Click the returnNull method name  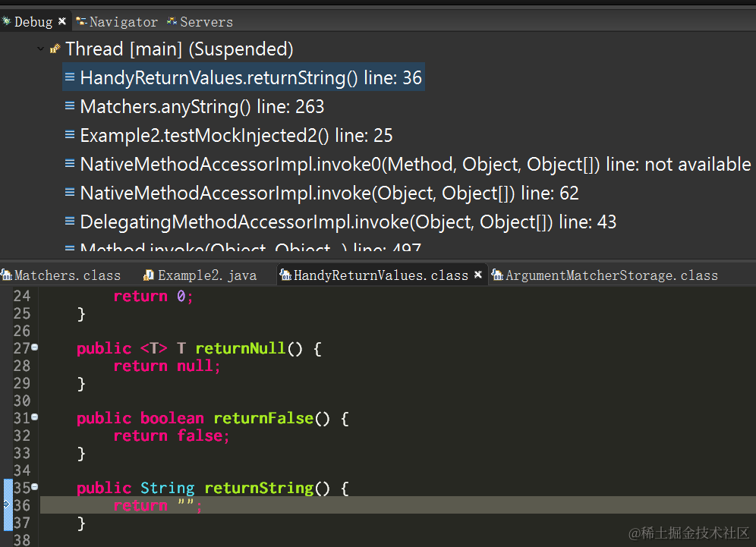coord(241,348)
